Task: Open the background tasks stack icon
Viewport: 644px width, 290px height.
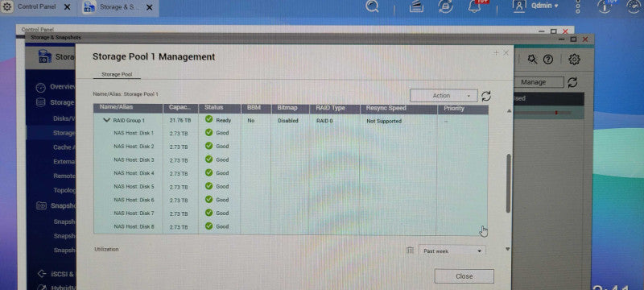Action: 416,6
